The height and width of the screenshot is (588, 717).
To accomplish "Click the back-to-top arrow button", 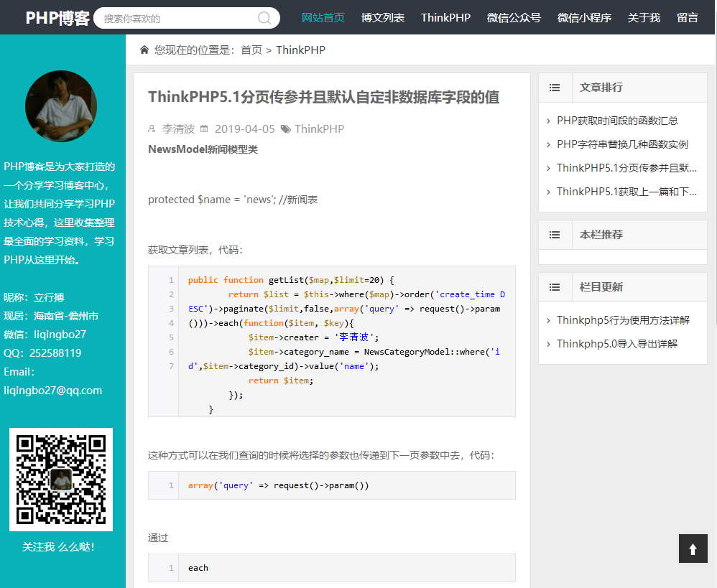I will coord(693,549).
